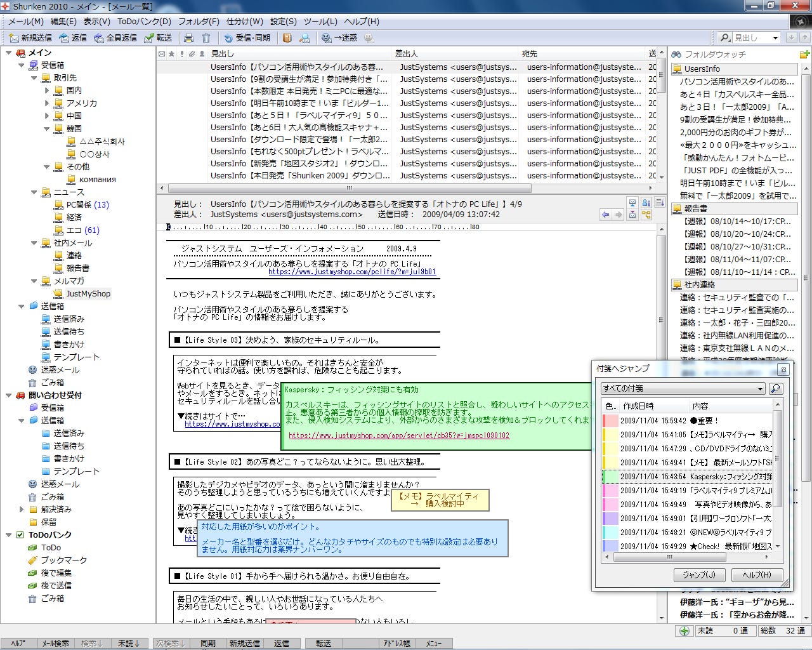The width and height of the screenshot is (812, 650).
Task: Click the mail search magnifier icon in toolbar
Action: coord(304,38)
